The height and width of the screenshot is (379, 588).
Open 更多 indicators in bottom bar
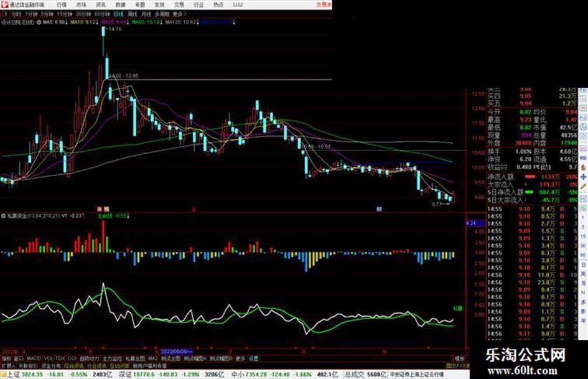(x=240, y=358)
